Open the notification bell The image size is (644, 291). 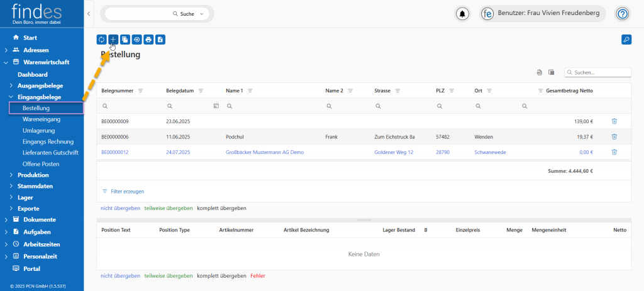pos(463,14)
